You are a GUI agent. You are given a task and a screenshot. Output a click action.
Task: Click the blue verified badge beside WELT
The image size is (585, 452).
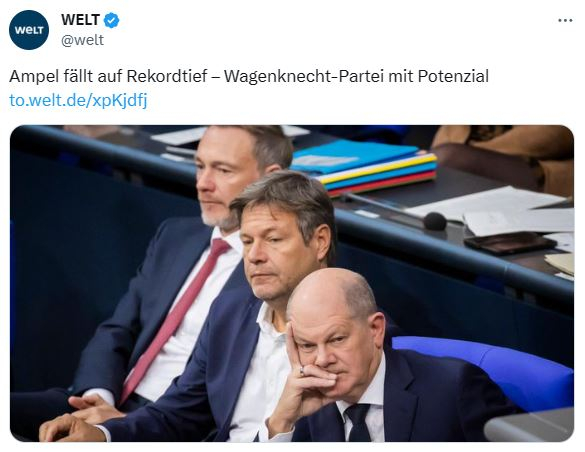pyautogui.click(x=111, y=20)
